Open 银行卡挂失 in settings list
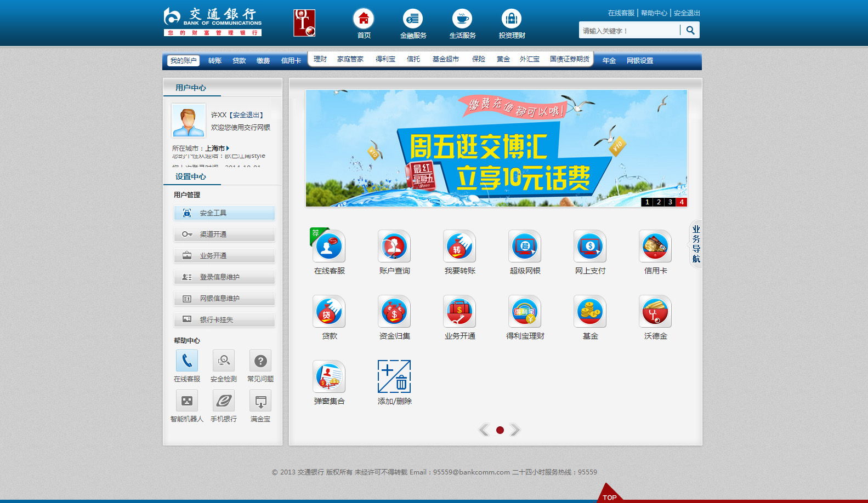The image size is (868, 503). (x=224, y=320)
